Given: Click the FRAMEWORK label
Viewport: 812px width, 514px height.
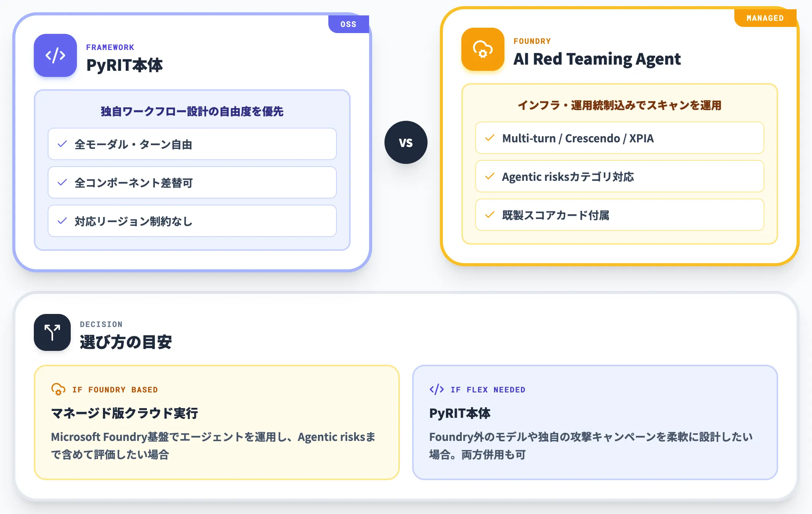Looking at the screenshot, I should [110, 47].
